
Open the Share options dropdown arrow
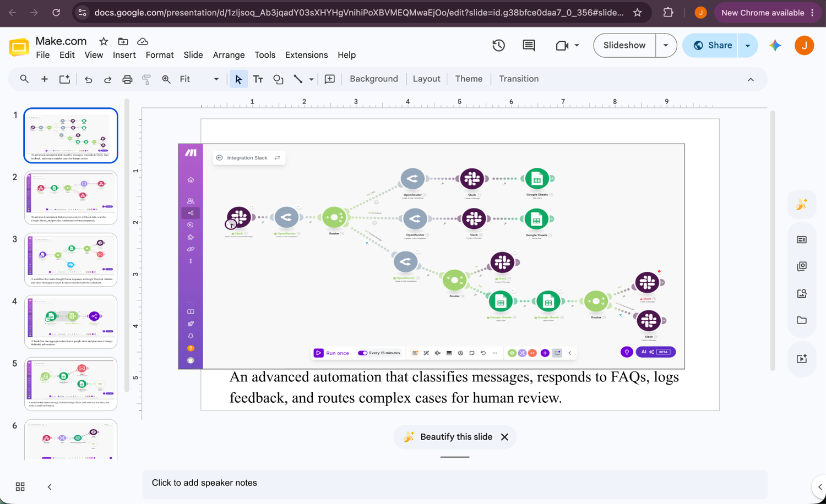(x=748, y=45)
